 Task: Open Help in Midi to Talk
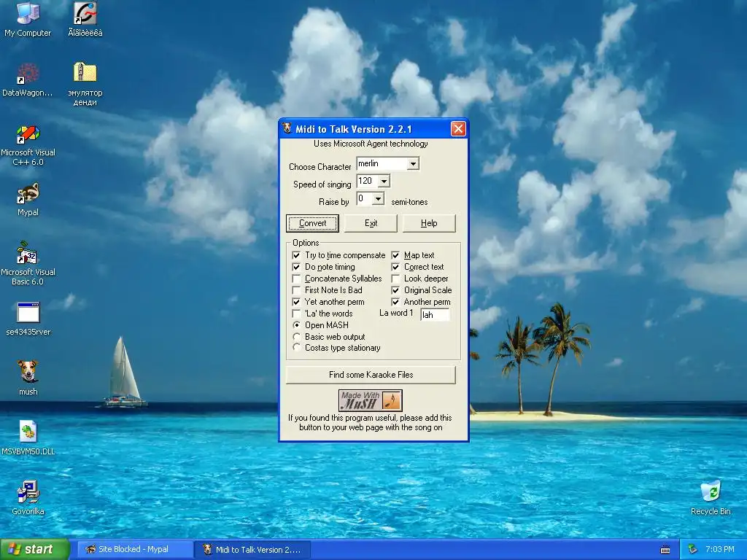[429, 223]
